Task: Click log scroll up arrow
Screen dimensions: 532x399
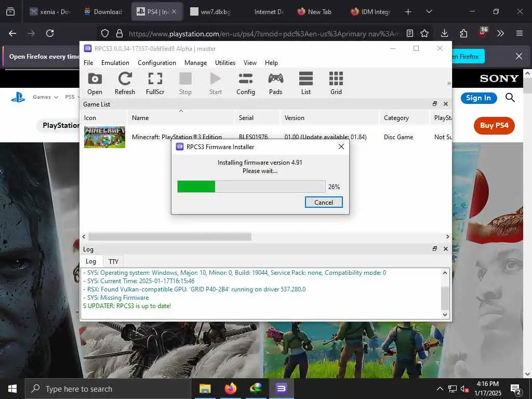Action: [445, 272]
